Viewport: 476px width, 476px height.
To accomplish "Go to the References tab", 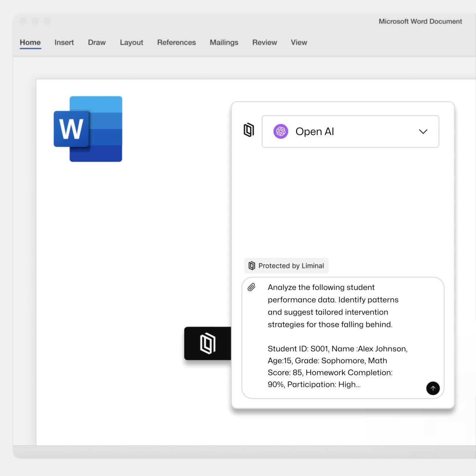I will click(176, 42).
